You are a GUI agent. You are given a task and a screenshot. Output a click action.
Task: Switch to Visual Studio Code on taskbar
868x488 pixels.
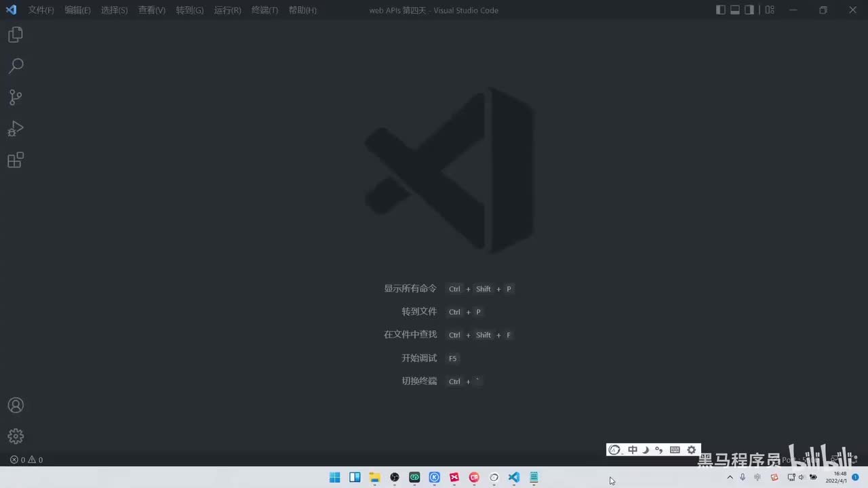click(x=514, y=477)
